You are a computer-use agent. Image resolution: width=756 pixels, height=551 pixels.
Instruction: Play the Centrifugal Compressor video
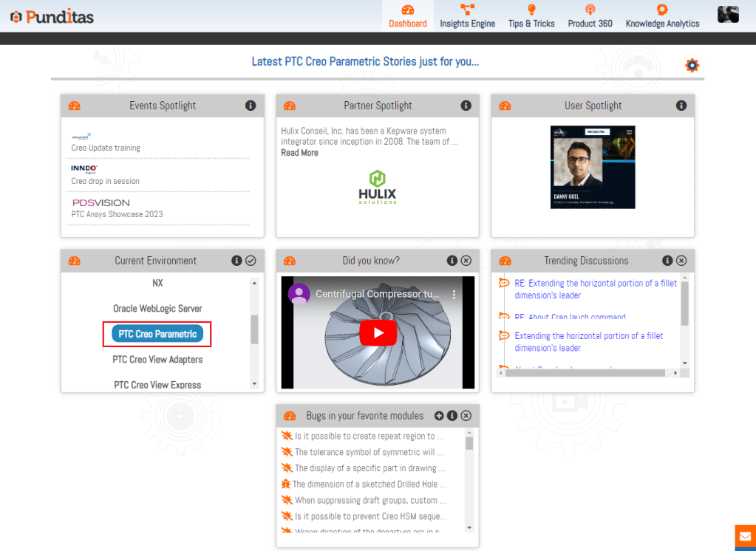tap(378, 332)
